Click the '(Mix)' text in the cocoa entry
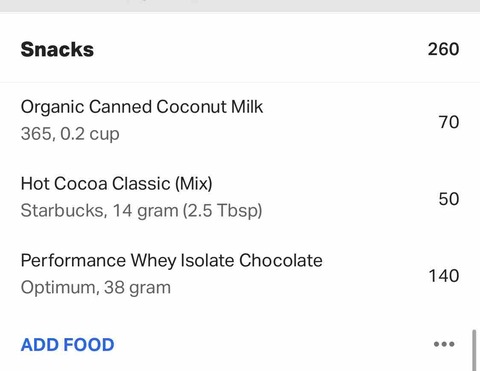The image size is (480, 371). (194, 184)
